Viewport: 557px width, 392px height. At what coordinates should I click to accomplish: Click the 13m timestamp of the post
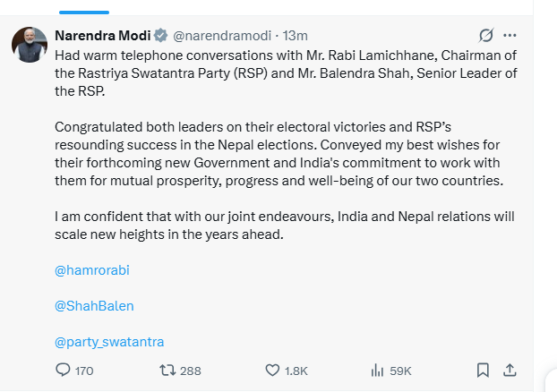click(x=295, y=36)
